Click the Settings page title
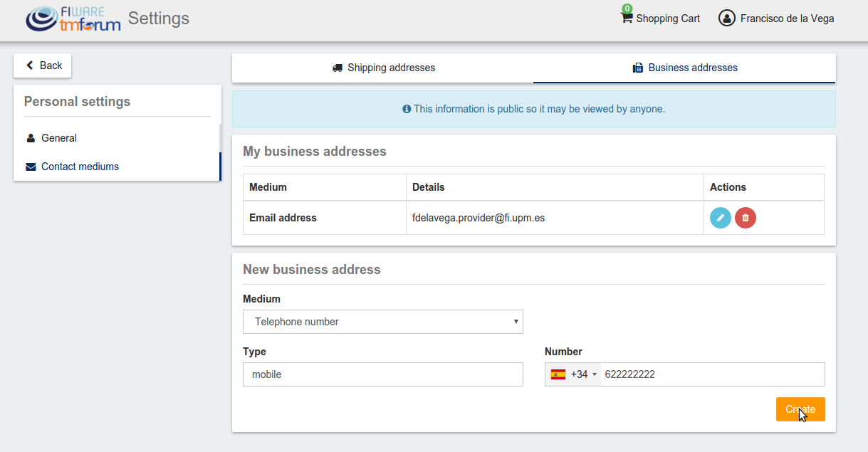This screenshot has width=868, height=452. click(159, 19)
